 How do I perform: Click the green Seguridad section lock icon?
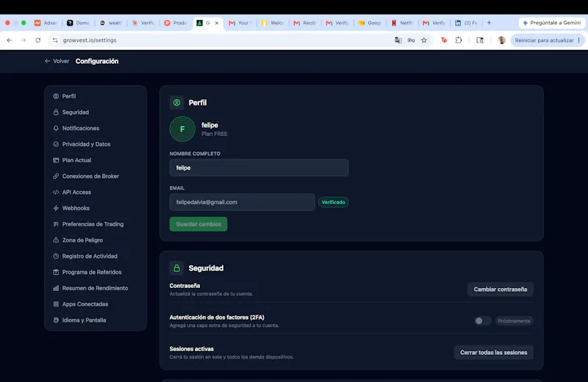click(x=176, y=268)
